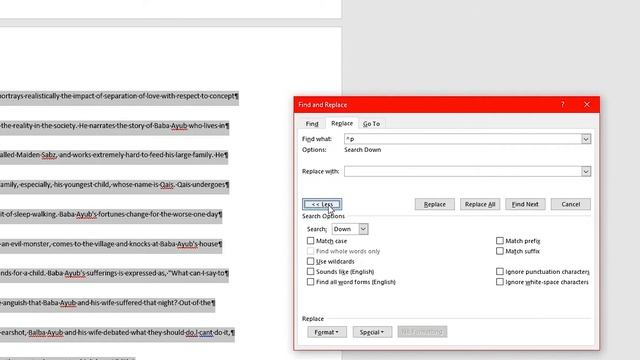Viewport: 640px width, 360px height.
Task: Click the Replace button
Action: point(435,204)
